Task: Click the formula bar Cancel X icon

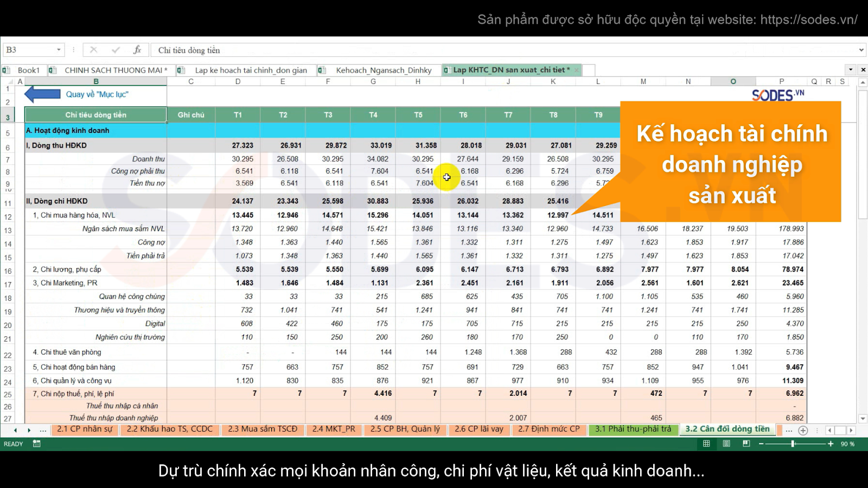Action: pyautogui.click(x=94, y=50)
